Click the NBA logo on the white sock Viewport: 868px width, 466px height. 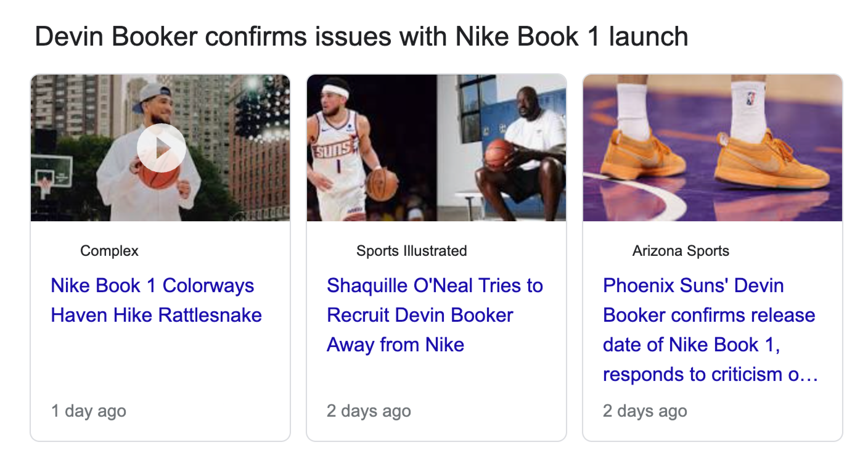point(750,98)
